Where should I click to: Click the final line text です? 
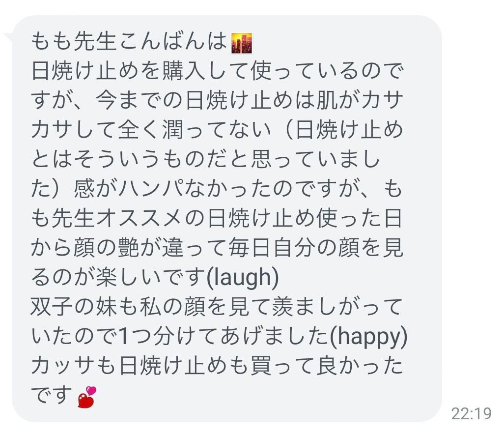(x=52, y=396)
